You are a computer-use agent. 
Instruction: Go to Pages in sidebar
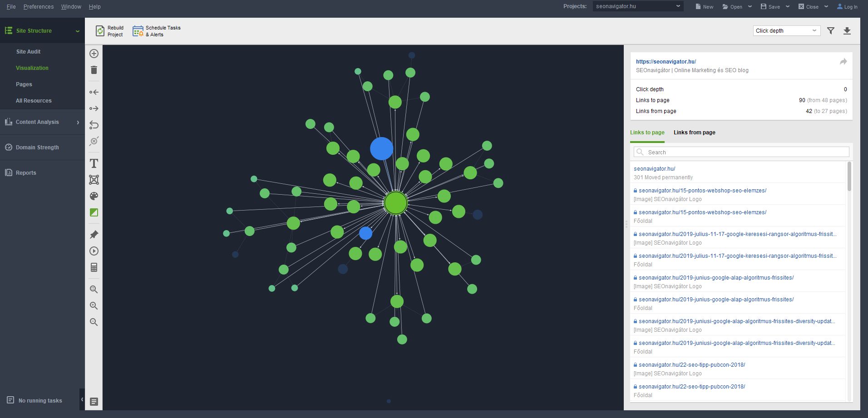tap(24, 84)
